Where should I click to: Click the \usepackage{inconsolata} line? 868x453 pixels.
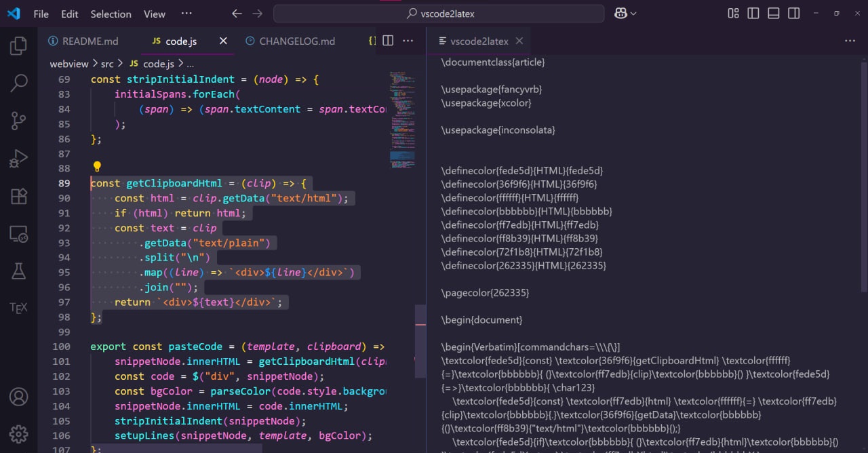tap(498, 130)
